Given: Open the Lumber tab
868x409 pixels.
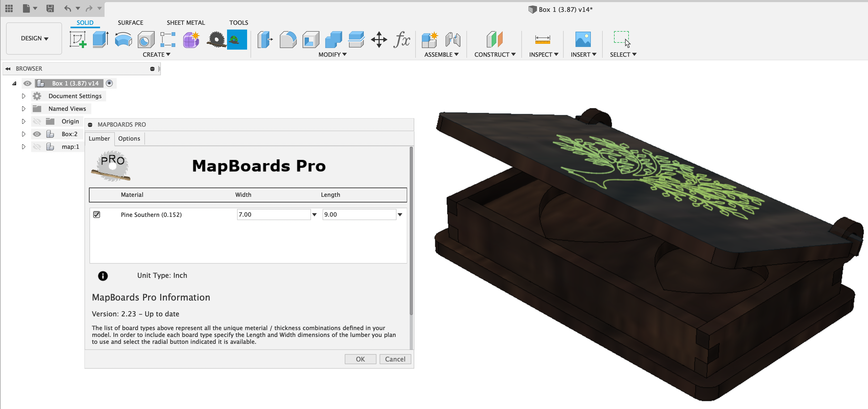Looking at the screenshot, I should click(100, 139).
